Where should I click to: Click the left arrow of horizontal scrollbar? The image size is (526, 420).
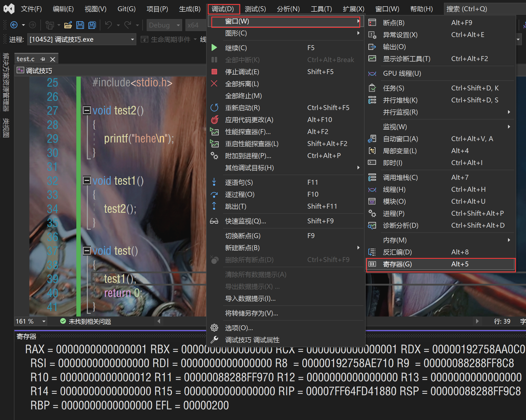click(159, 321)
